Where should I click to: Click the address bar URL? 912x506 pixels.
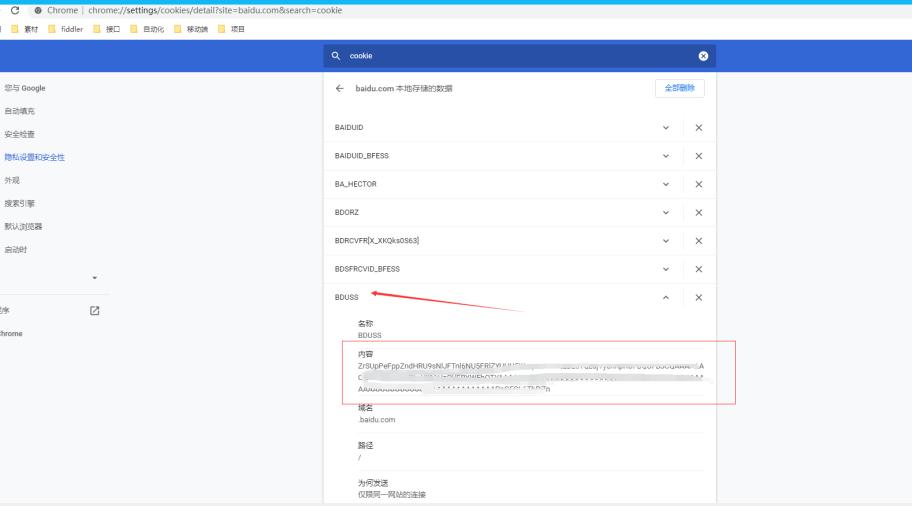tap(215, 10)
